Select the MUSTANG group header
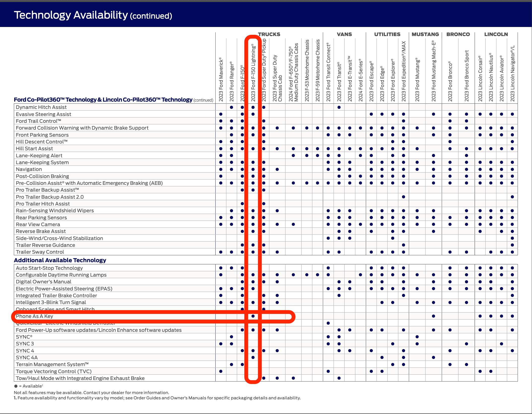Viewport: 532px width, 414px height. pos(425,34)
